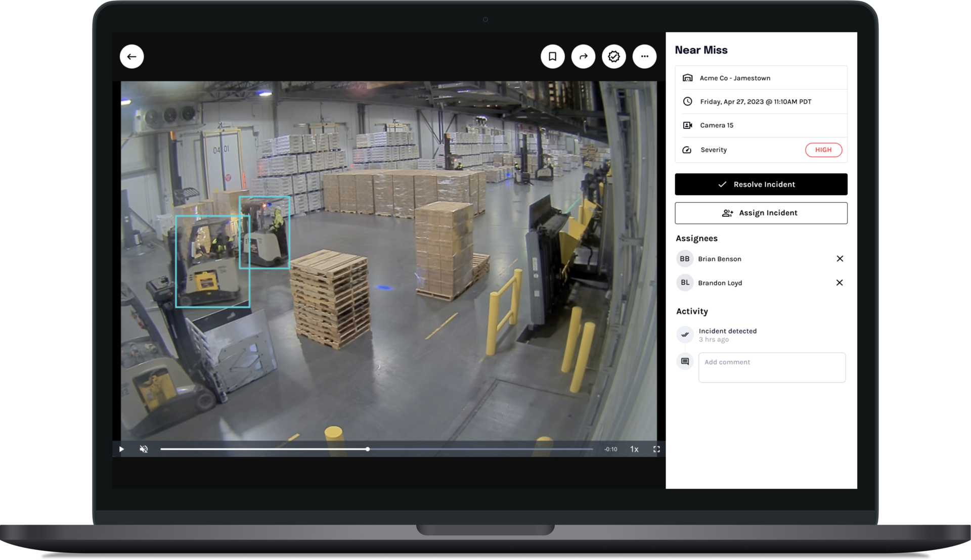Play the incident video
Screen dimensions: 971x560
click(x=121, y=449)
